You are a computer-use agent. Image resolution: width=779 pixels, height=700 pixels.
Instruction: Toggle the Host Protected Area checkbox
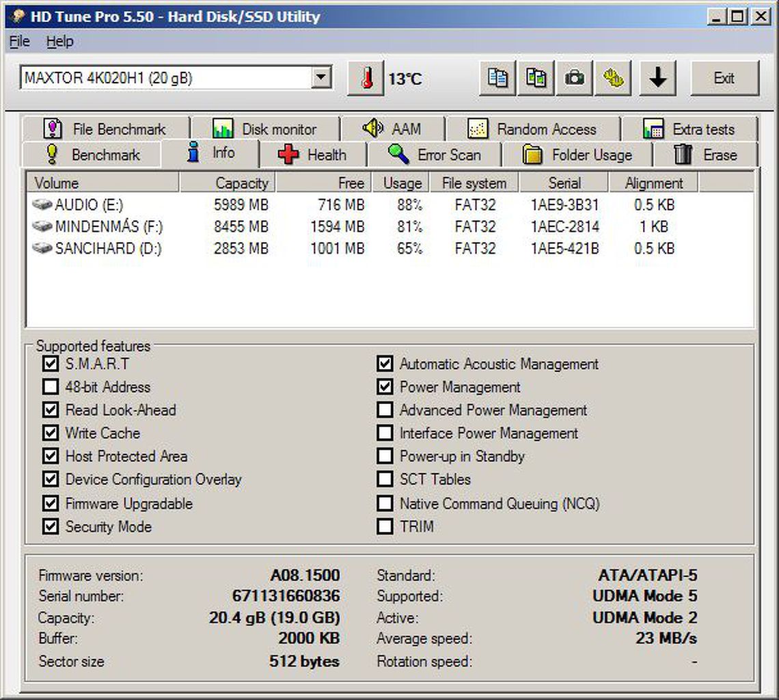click(x=50, y=456)
